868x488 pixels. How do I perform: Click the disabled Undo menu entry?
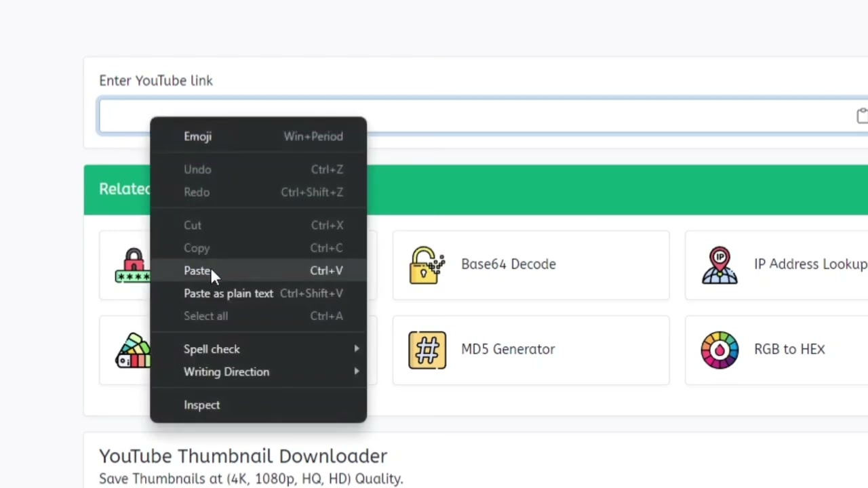pyautogui.click(x=258, y=169)
